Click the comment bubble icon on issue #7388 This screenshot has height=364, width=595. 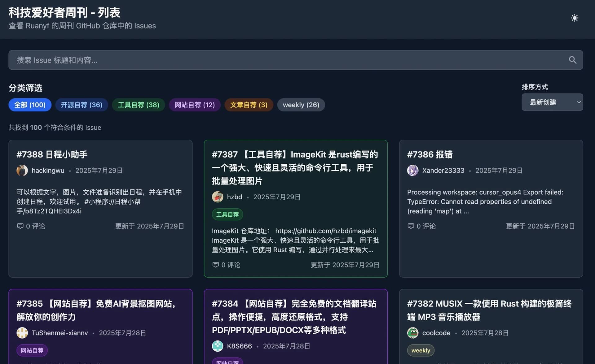point(20,226)
